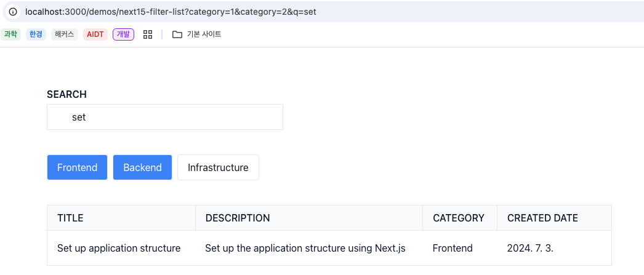
Task: Open the 과학 bookmark group
Action: tap(10, 34)
